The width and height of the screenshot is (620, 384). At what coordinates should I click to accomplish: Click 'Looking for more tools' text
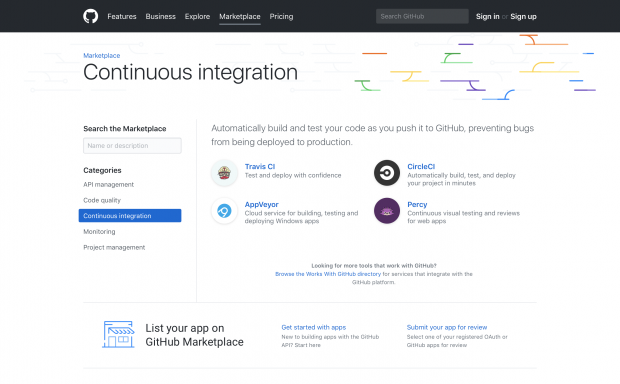coord(374,265)
